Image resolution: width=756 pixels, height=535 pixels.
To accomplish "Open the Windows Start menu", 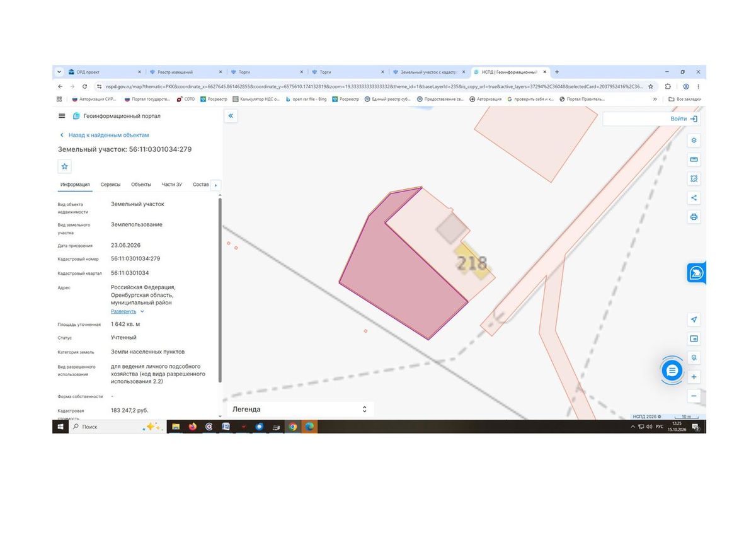I will pos(60,427).
